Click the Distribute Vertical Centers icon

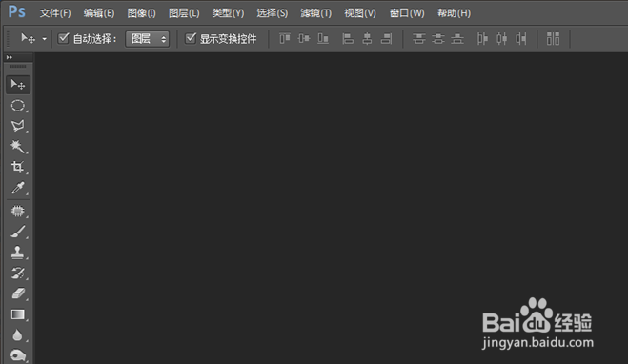pyautogui.click(x=438, y=39)
